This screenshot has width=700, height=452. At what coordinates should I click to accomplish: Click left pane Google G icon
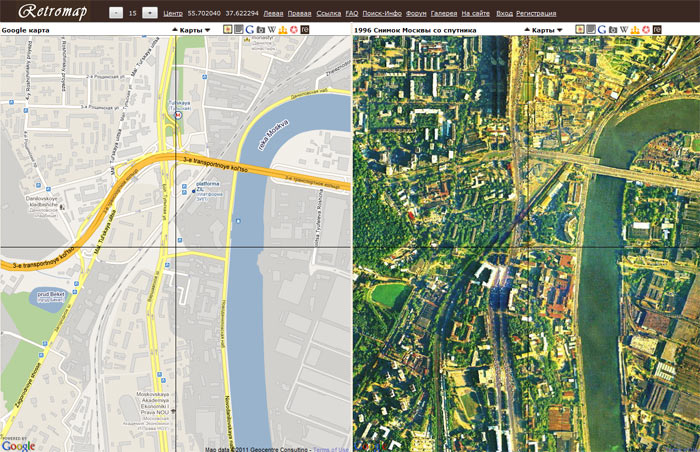point(250,29)
